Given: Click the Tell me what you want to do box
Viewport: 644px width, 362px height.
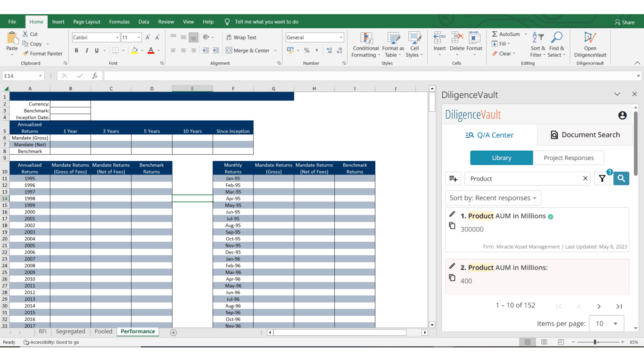Looking at the screenshot, I should pyautogui.click(x=267, y=22).
